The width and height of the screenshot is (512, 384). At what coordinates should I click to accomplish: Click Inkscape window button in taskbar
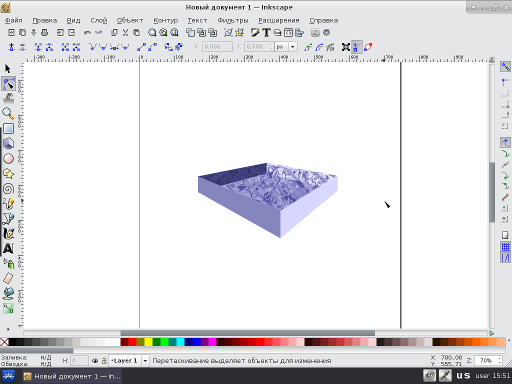click(72, 376)
